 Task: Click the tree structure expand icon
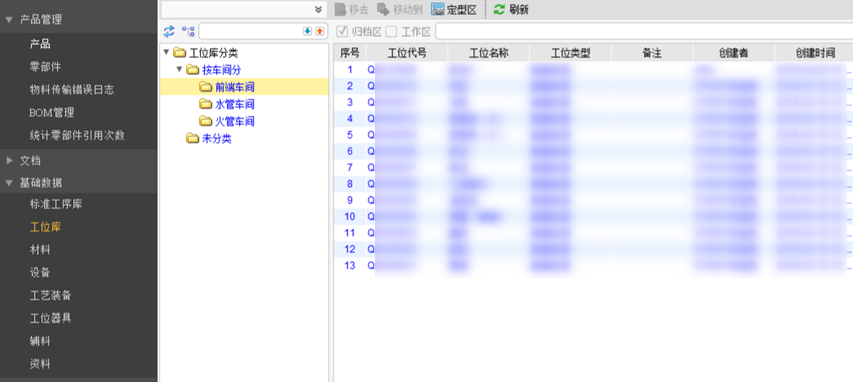188,31
